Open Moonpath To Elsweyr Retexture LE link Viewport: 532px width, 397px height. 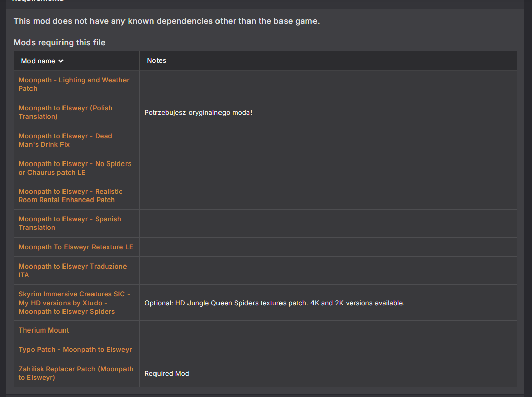tap(76, 247)
